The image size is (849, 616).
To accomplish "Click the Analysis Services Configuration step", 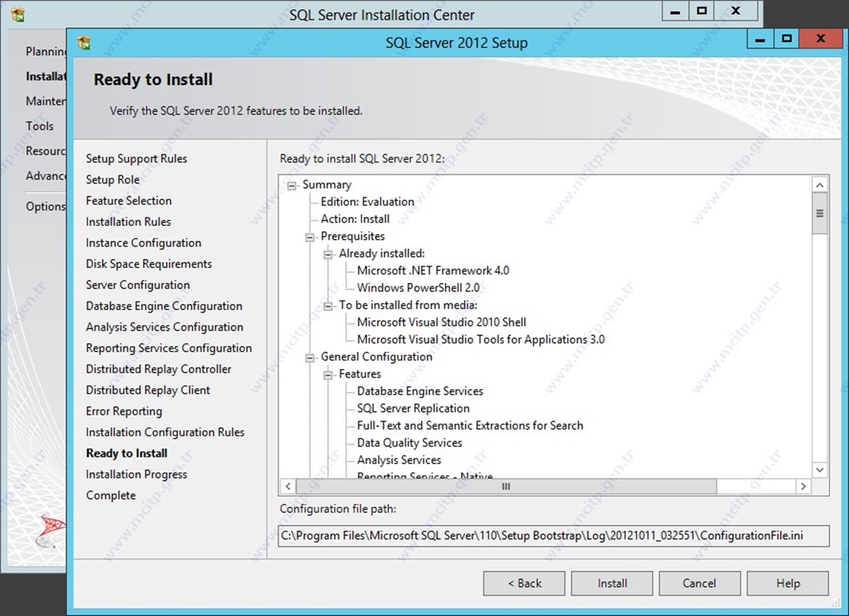I will point(164,327).
